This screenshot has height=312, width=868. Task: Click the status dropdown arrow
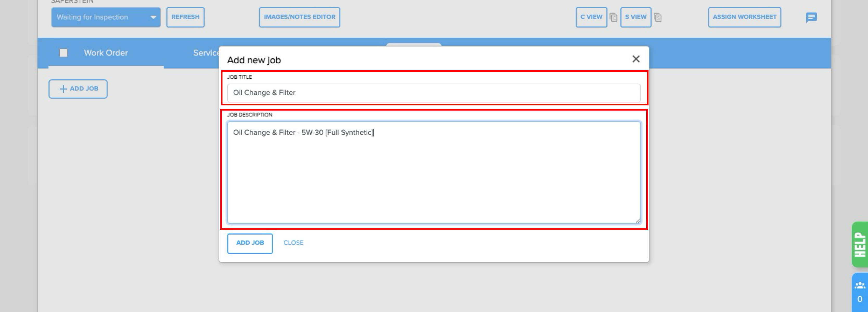pyautogui.click(x=153, y=17)
